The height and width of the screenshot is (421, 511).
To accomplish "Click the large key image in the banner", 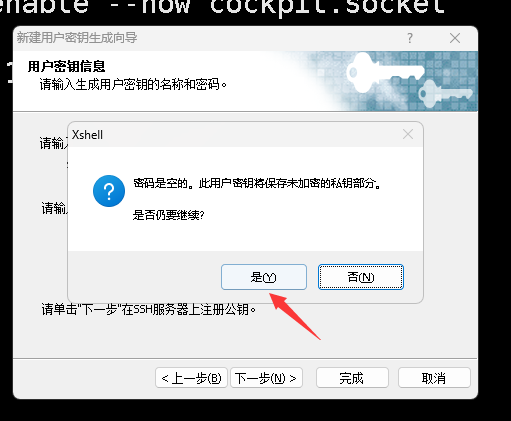I will pyautogui.click(x=383, y=73).
